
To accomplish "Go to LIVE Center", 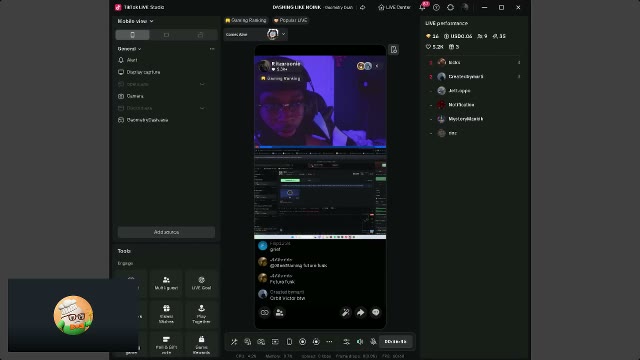I will (394, 7).
